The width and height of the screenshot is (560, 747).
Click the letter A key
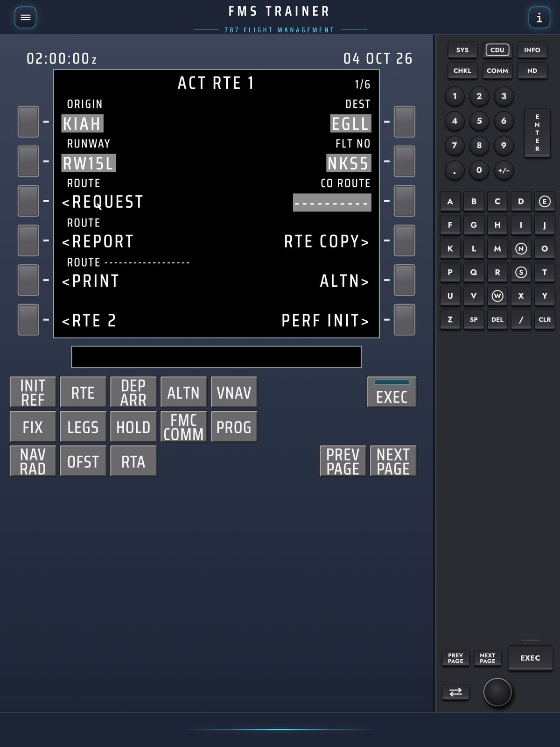(x=450, y=201)
